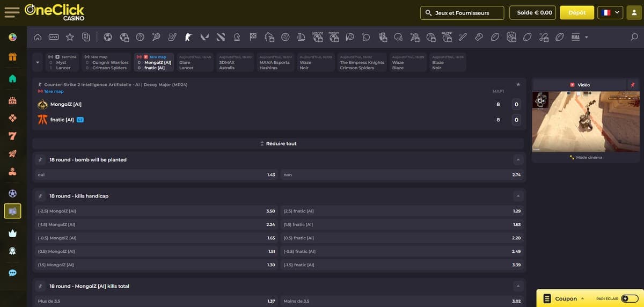Favorite the Decoy Major match star
Viewport: 644px width, 307px height.
click(x=518, y=84)
